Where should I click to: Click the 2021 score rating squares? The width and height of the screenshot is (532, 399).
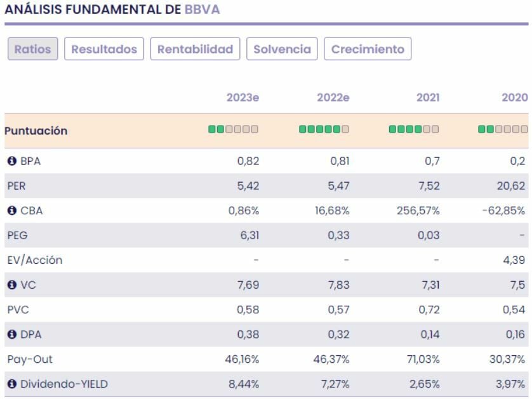coord(413,129)
